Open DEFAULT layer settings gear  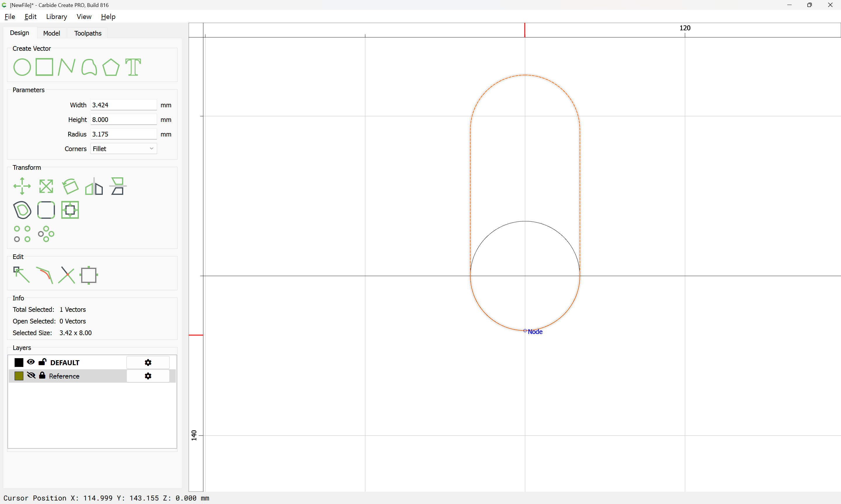[148, 362]
